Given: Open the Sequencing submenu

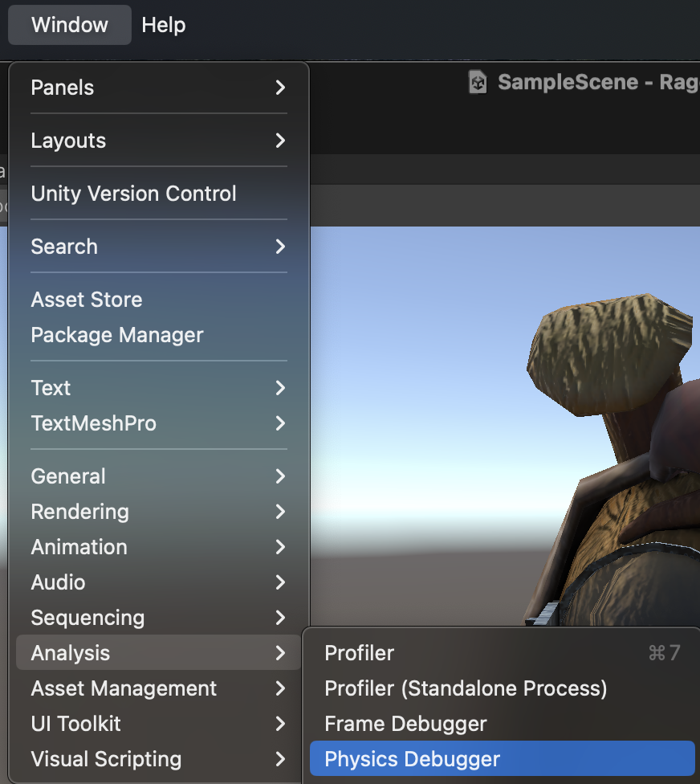Looking at the screenshot, I should (x=158, y=618).
